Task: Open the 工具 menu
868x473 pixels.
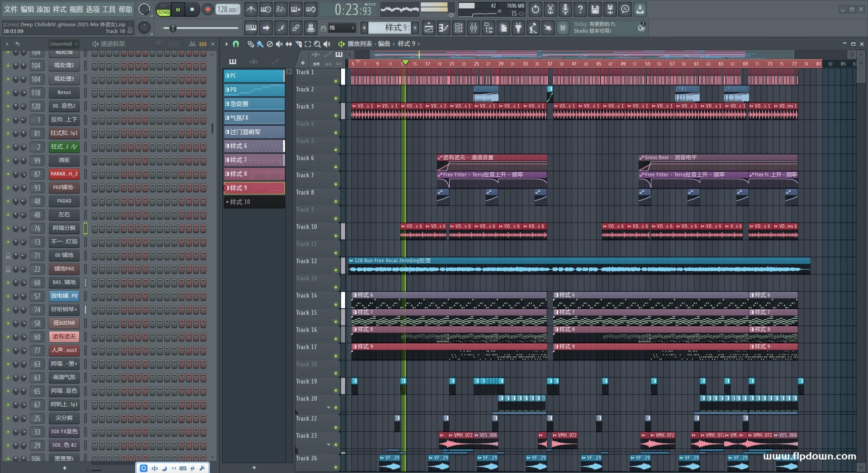Action: pos(109,9)
